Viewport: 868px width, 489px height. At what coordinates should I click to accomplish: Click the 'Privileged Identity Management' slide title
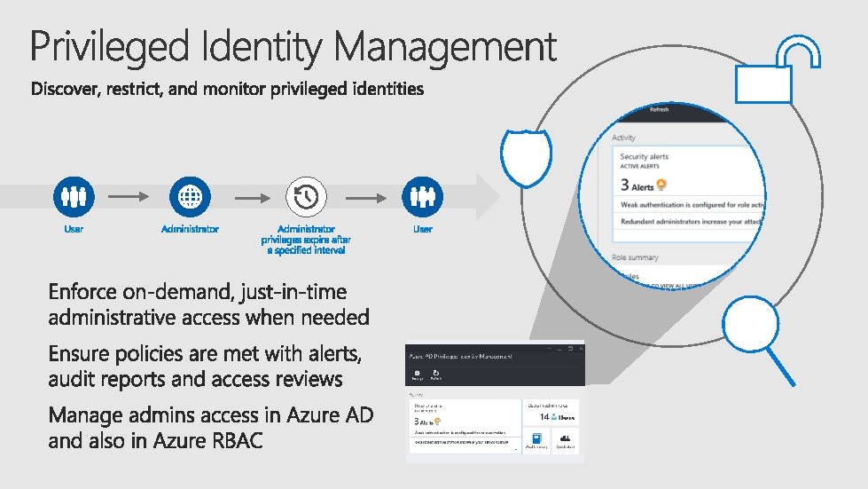(x=293, y=46)
